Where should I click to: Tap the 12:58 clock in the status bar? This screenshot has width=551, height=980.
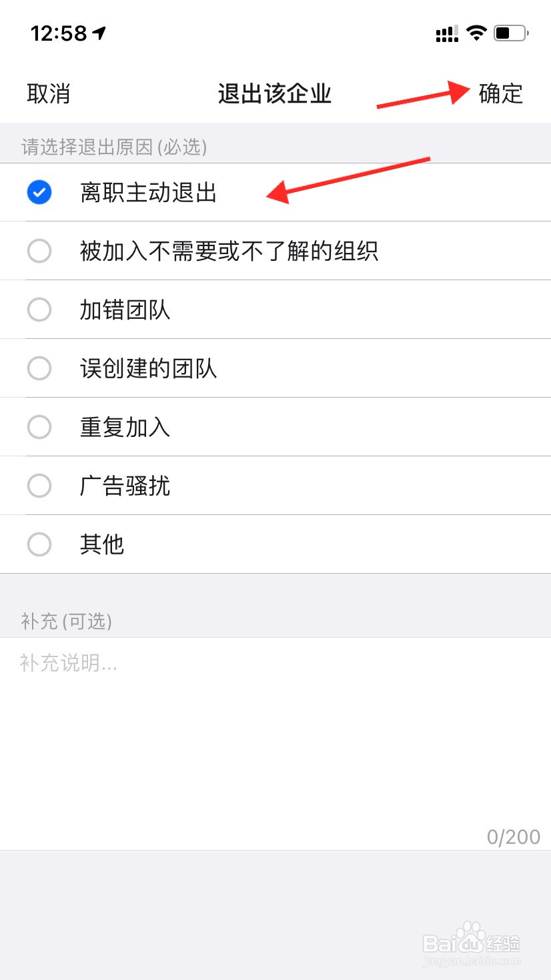pyautogui.click(x=59, y=33)
